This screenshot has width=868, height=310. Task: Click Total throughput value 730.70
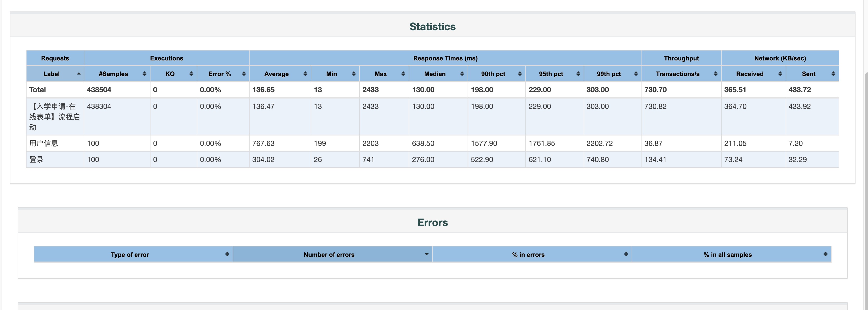(x=655, y=90)
